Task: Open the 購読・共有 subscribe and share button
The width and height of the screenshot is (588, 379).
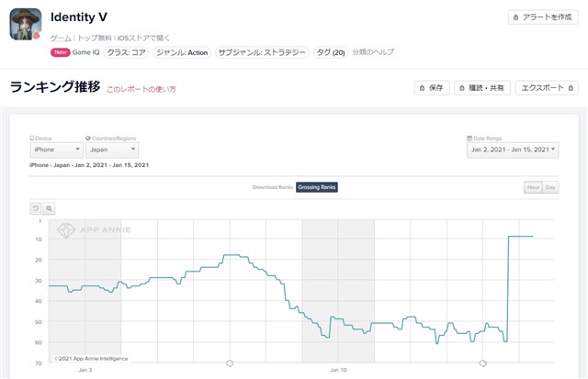Action: tap(482, 88)
